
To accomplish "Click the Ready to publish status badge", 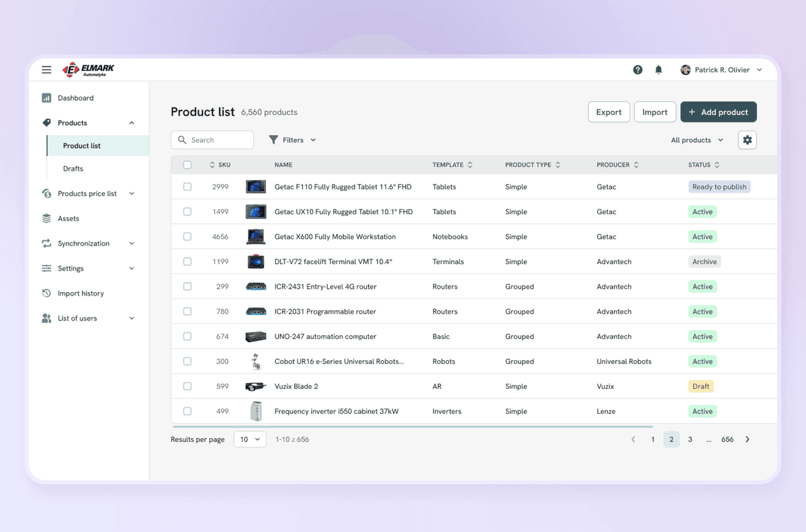I will click(x=719, y=187).
